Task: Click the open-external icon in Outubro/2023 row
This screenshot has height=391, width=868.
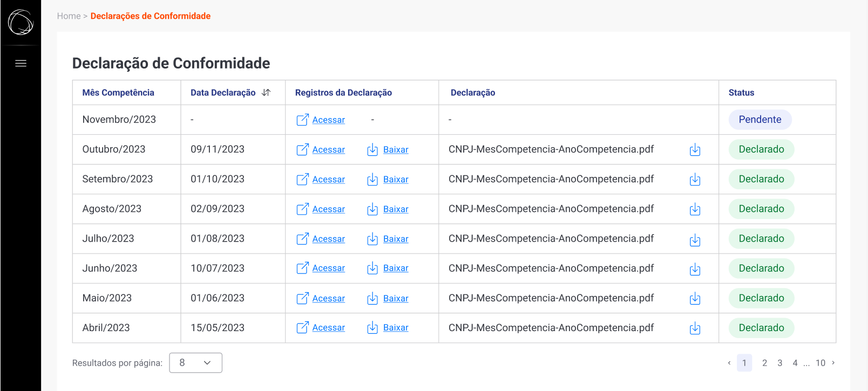Action: pyautogui.click(x=302, y=149)
